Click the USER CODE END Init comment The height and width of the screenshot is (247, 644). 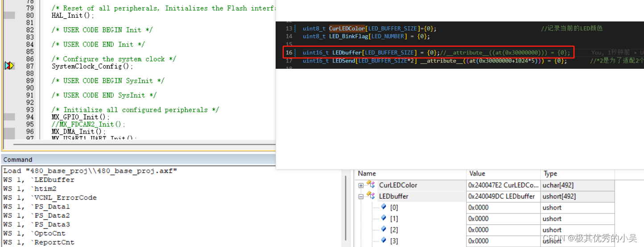point(98,44)
